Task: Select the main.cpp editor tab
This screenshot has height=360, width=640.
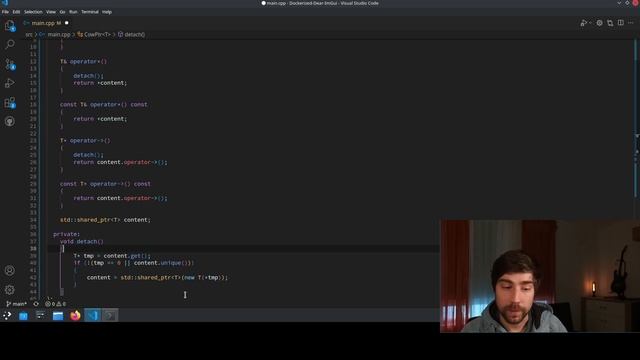Action: coord(46,23)
